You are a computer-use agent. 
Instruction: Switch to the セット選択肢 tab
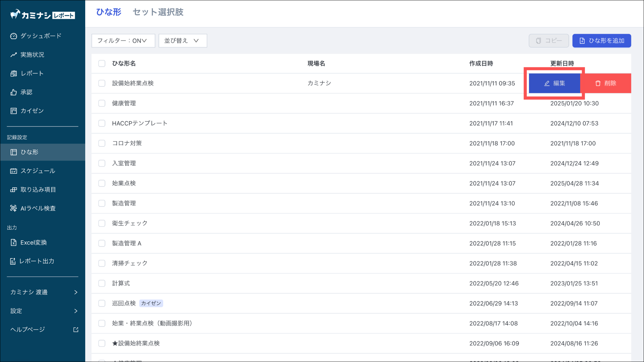pyautogui.click(x=158, y=12)
